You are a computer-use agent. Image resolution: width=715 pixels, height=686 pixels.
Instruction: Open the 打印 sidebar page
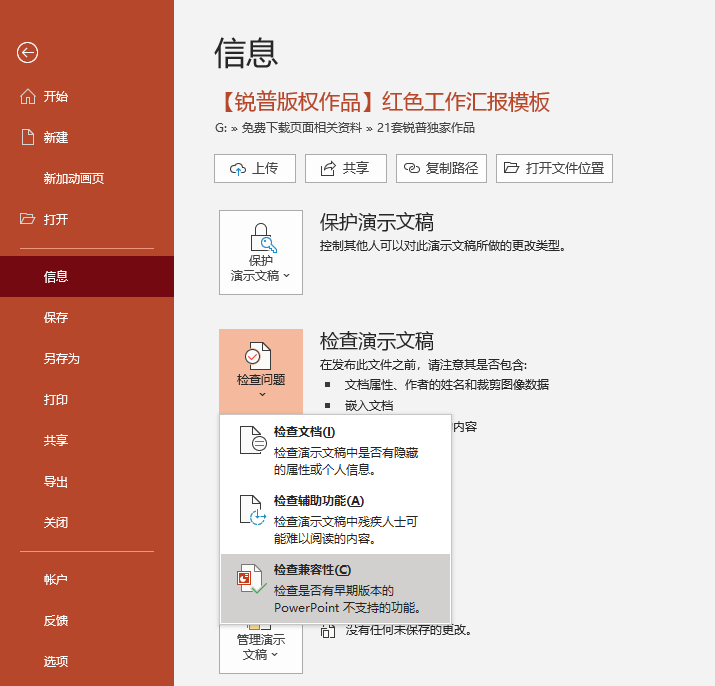click(x=87, y=400)
